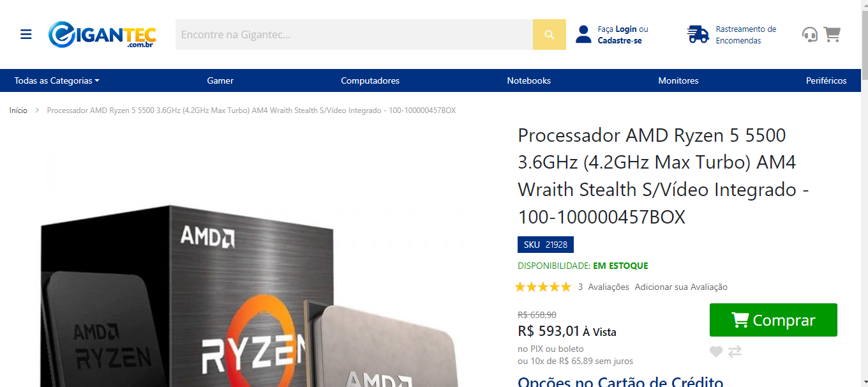Expand the Todas as Categorias dropdown
This screenshot has height=387, width=868.
coord(57,80)
